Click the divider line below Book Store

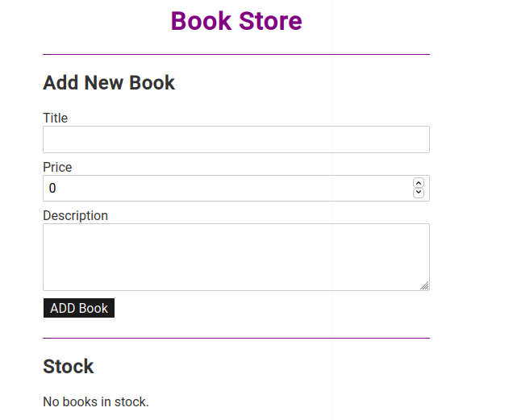tap(236, 55)
